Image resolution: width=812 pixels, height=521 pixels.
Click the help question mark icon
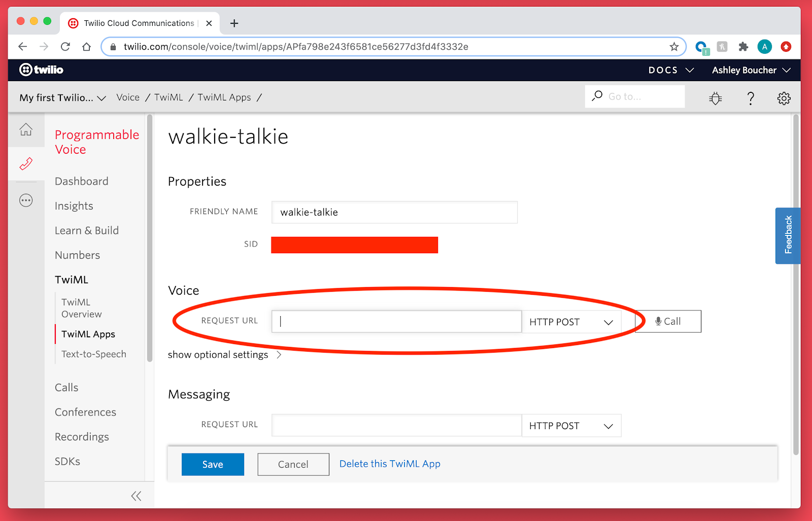[x=751, y=98]
